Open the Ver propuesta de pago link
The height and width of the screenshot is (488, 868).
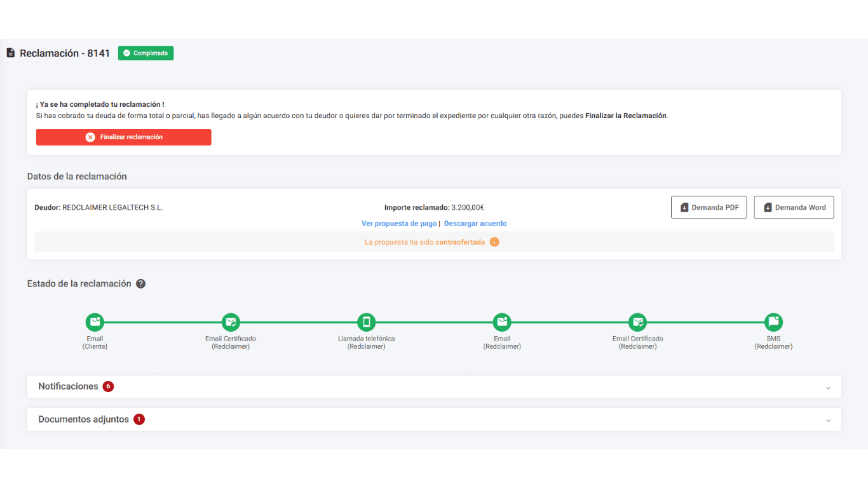[x=399, y=224]
